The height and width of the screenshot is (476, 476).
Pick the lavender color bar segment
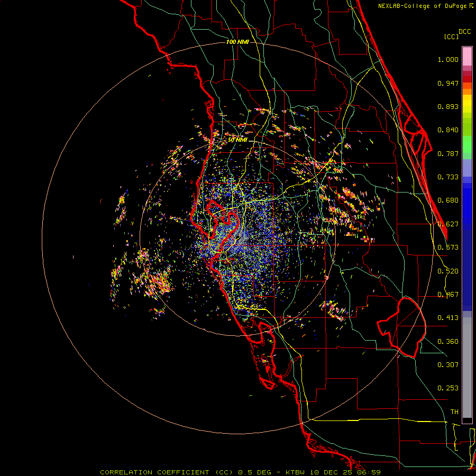pos(467,168)
